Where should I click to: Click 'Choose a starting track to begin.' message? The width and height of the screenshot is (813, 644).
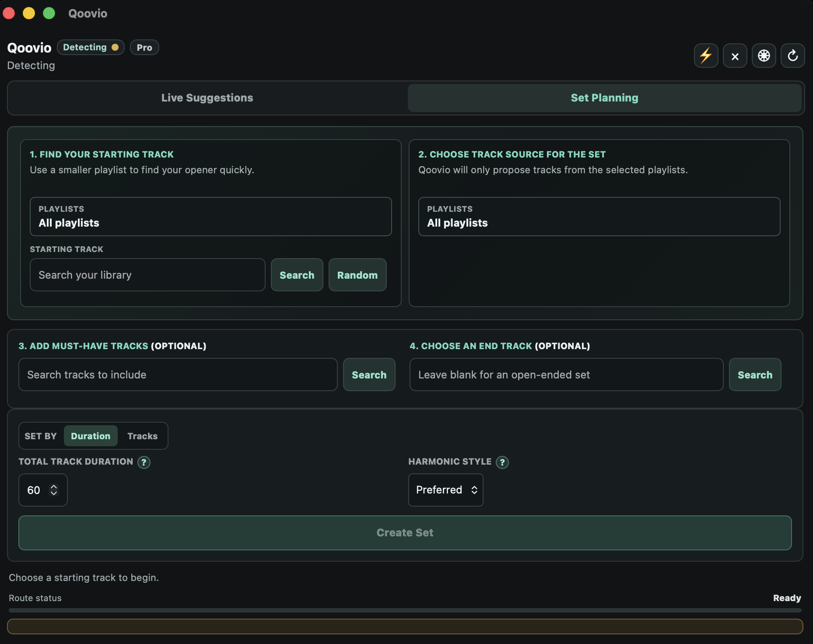click(84, 577)
